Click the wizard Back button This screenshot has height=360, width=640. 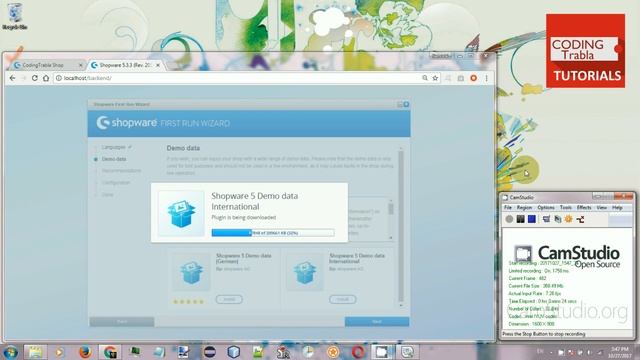click(x=122, y=322)
